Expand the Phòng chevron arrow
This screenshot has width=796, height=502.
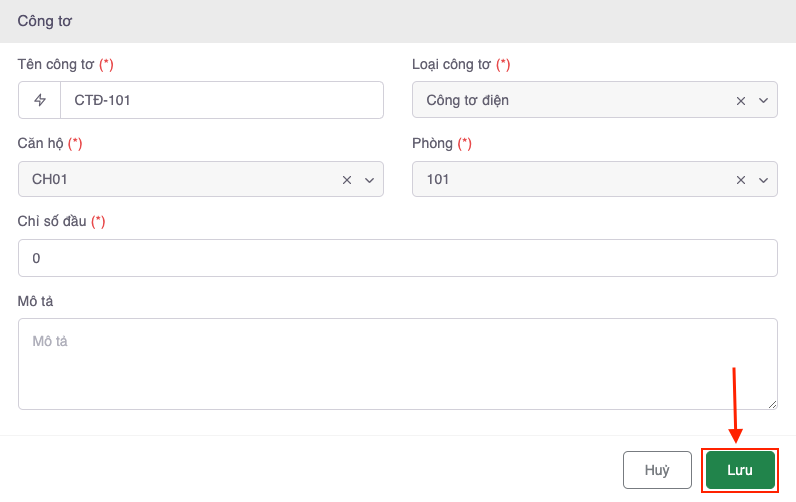coord(763,179)
